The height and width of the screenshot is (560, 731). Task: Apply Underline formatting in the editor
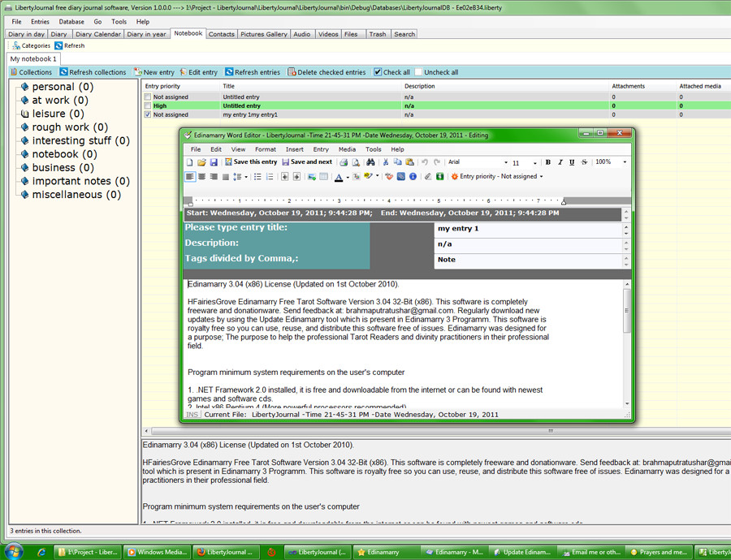[x=572, y=162]
